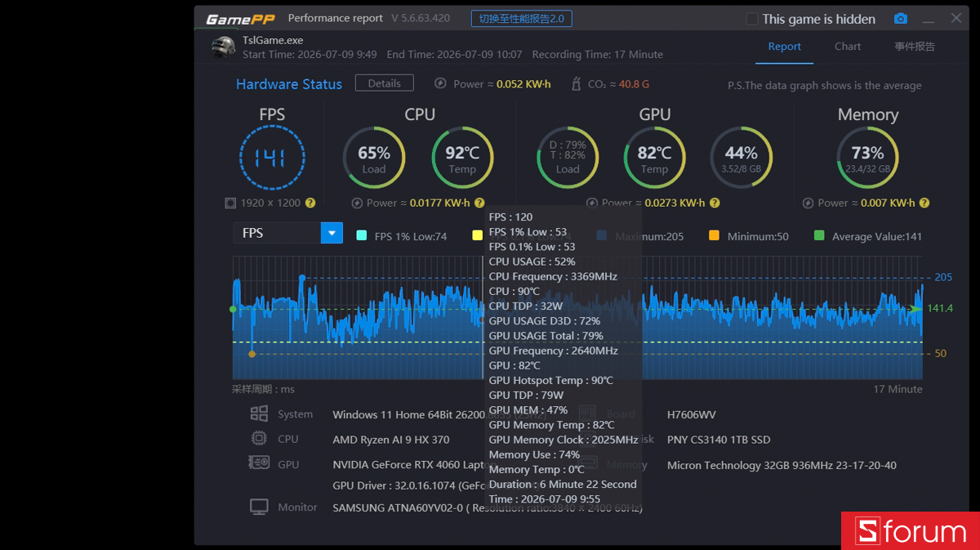Image resolution: width=980 pixels, height=550 pixels.
Task: Click the GPU 82℃ Temp gauge
Action: (654, 158)
